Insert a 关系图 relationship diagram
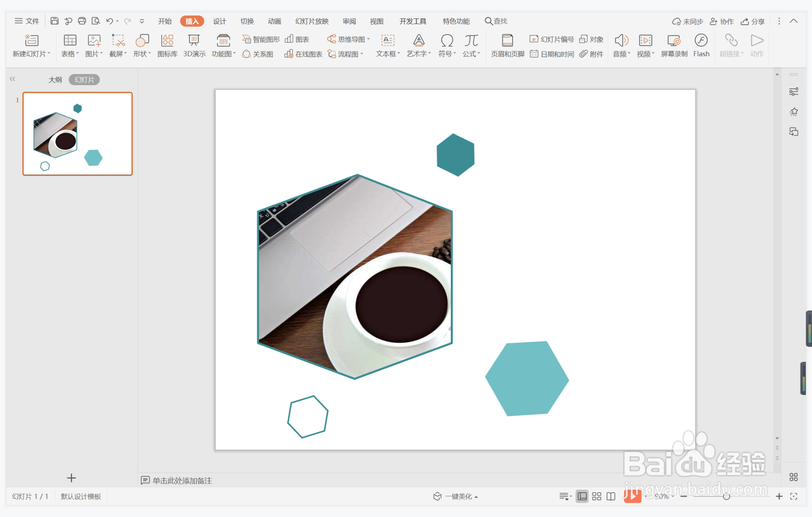Image resolution: width=812 pixels, height=517 pixels. point(257,54)
